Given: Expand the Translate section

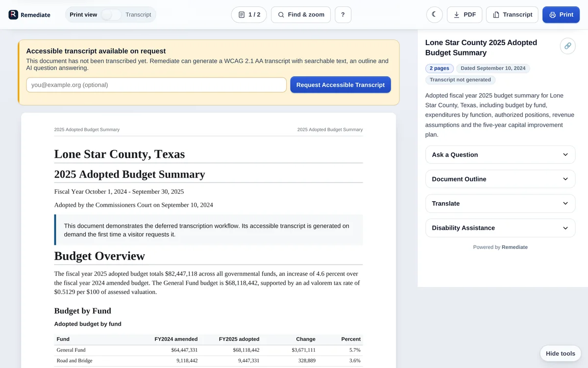Looking at the screenshot, I should click(x=500, y=204).
